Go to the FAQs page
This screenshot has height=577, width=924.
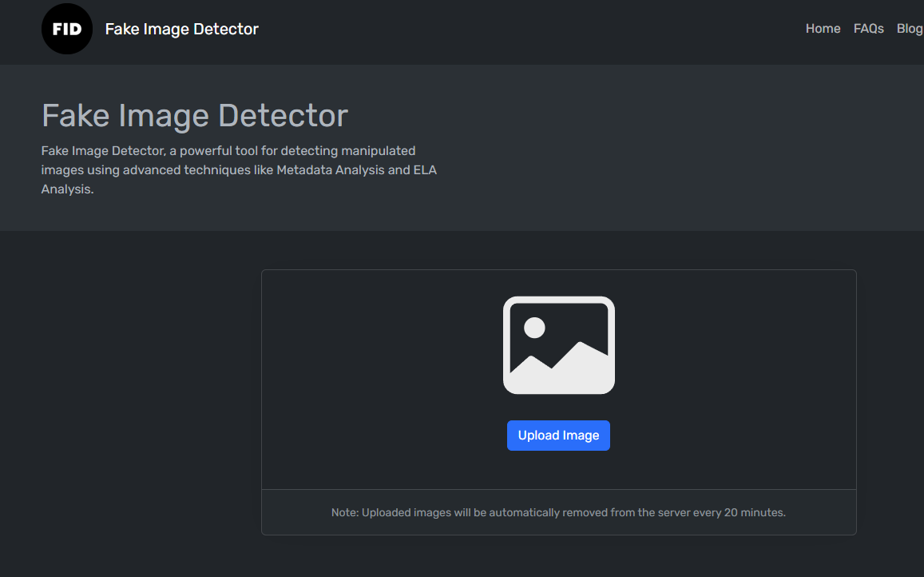868,29
